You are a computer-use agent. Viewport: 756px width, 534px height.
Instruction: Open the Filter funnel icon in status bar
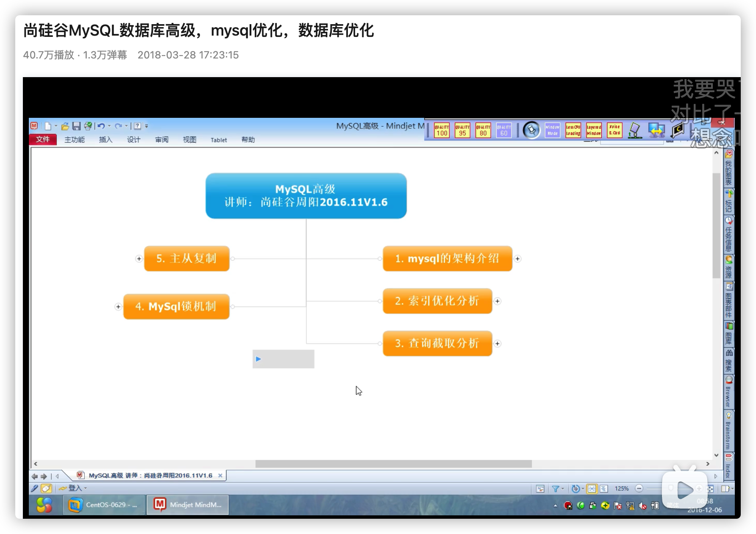click(555, 489)
